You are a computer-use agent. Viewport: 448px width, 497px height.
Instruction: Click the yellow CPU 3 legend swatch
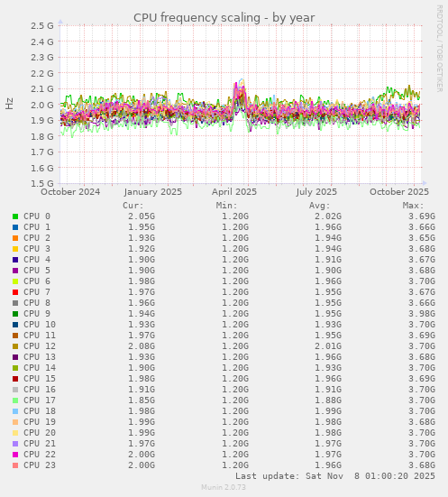pyautogui.click(x=15, y=249)
